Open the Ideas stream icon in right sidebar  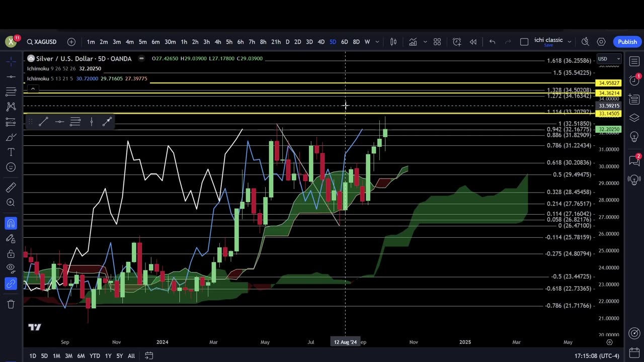click(634, 180)
